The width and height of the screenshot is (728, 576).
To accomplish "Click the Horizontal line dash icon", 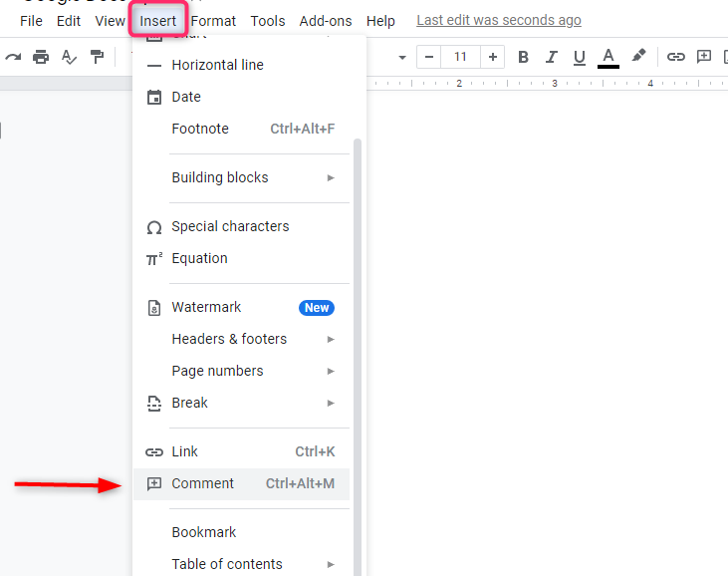I will click(x=154, y=66).
